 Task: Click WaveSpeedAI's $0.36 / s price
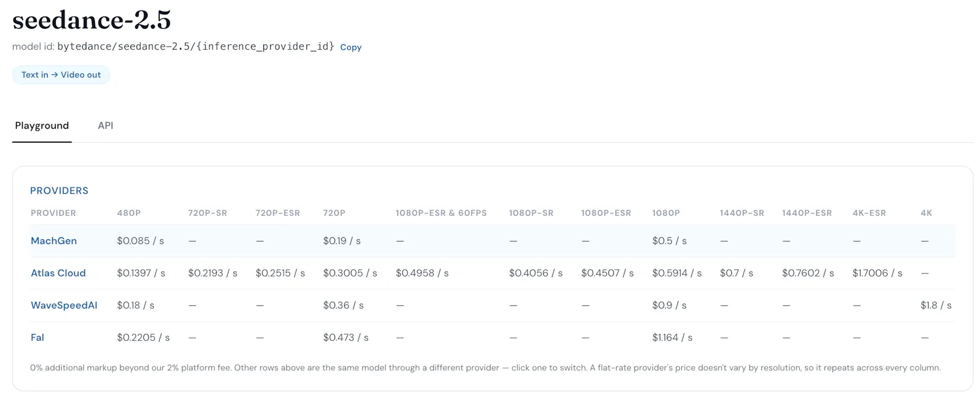click(344, 305)
